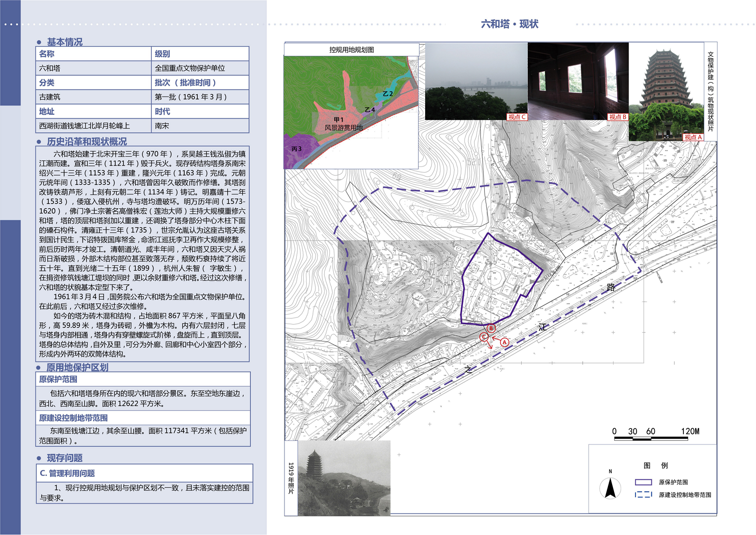Click the 原建设控制地带范围 legend text
This screenshot has width=756, height=535.
click(685, 495)
